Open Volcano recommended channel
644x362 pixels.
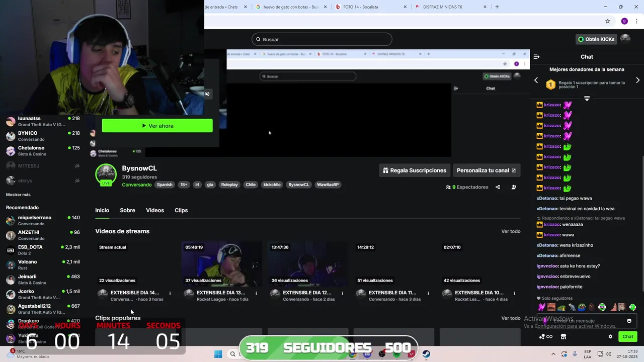click(42, 264)
